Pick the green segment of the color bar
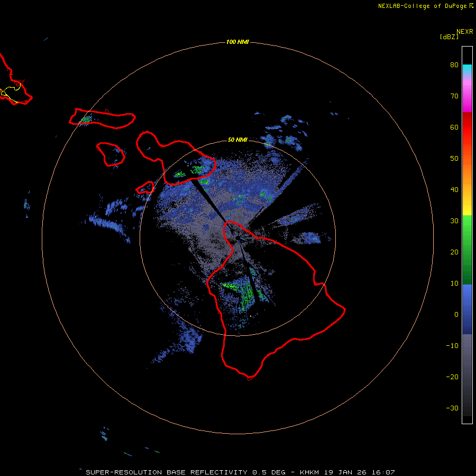This screenshot has height=476, width=476. (467, 250)
